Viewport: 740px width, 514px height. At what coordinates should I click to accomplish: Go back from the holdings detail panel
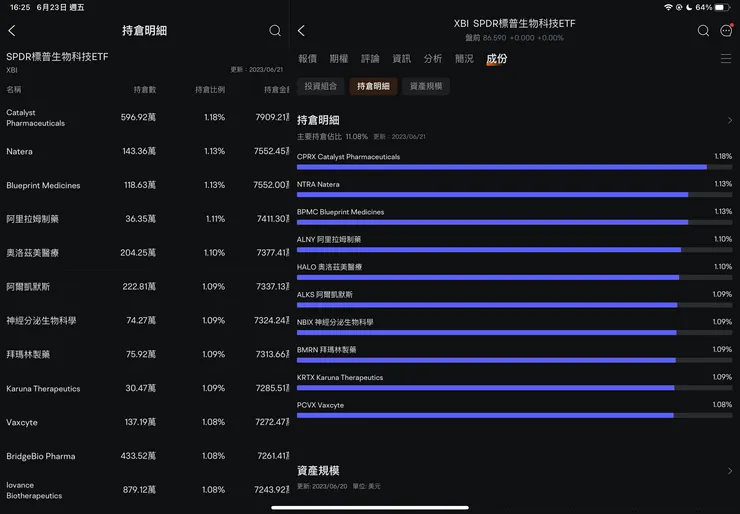tap(12, 31)
